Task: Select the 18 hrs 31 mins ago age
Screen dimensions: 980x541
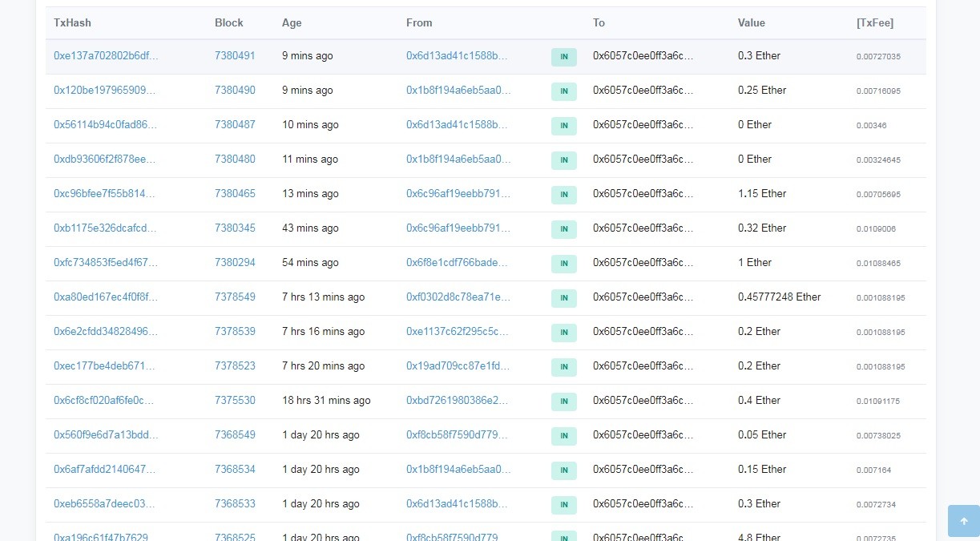Action: coord(326,401)
